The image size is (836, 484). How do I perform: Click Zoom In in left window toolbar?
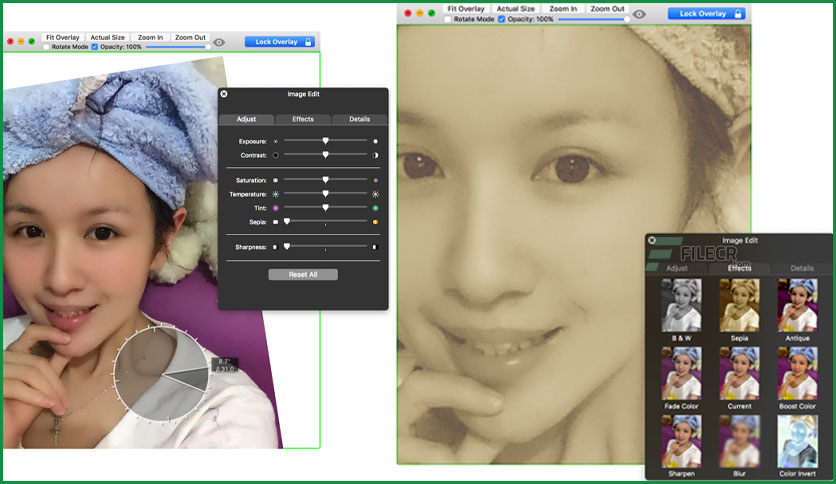click(x=150, y=37)
